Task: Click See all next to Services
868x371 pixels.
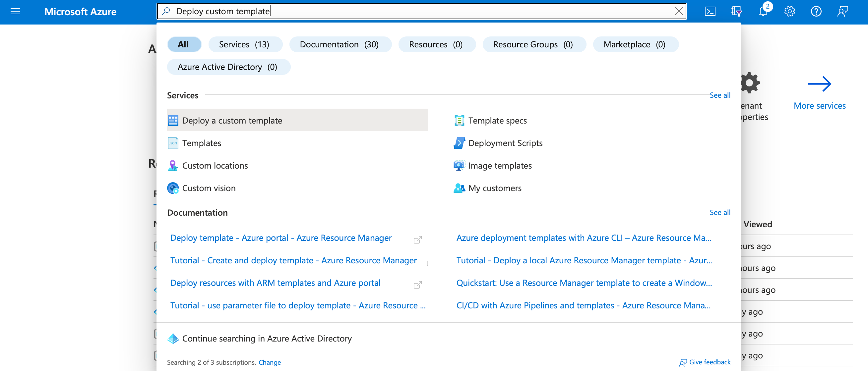Action: (719, 95)
